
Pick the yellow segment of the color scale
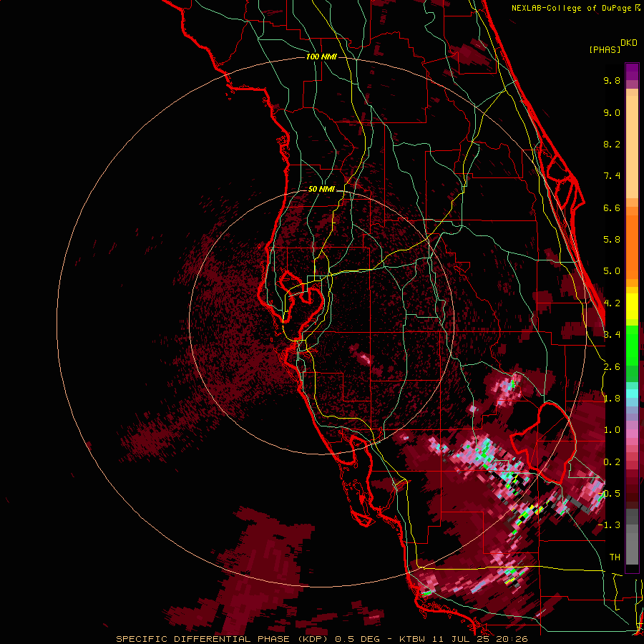click(632, 306)
